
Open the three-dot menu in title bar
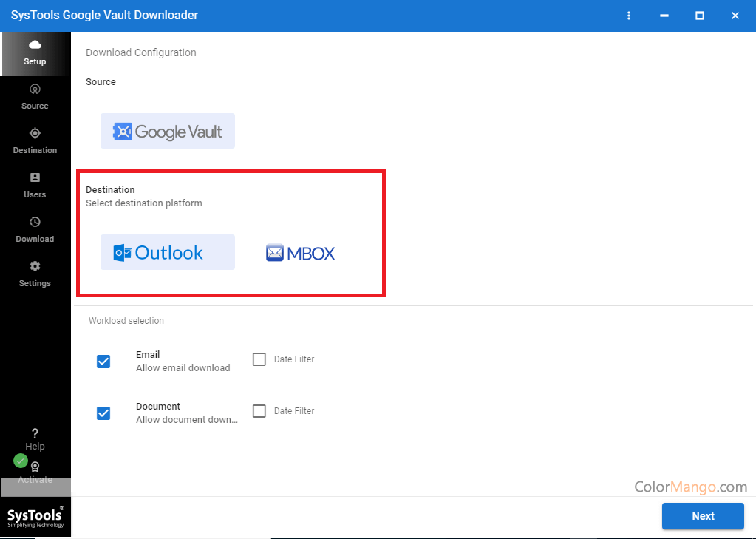click(629, 16)
